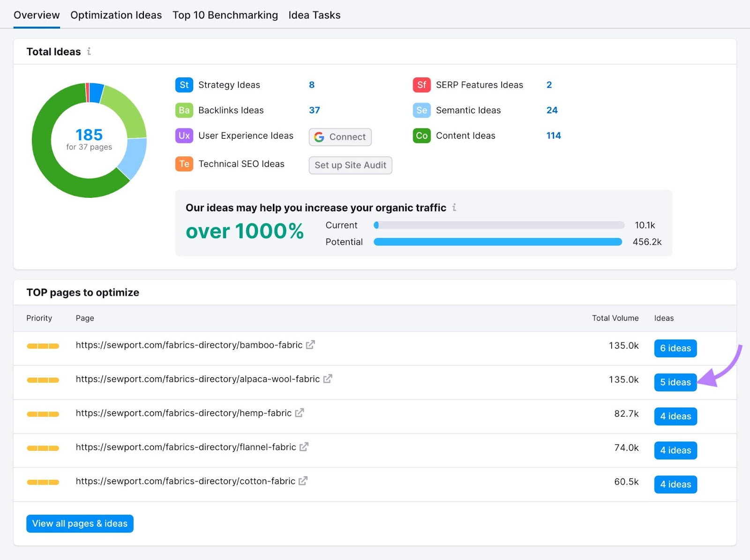Click the alpaca-wool-fabric page URL
This screenshot has width=750, height=560.
198,379
